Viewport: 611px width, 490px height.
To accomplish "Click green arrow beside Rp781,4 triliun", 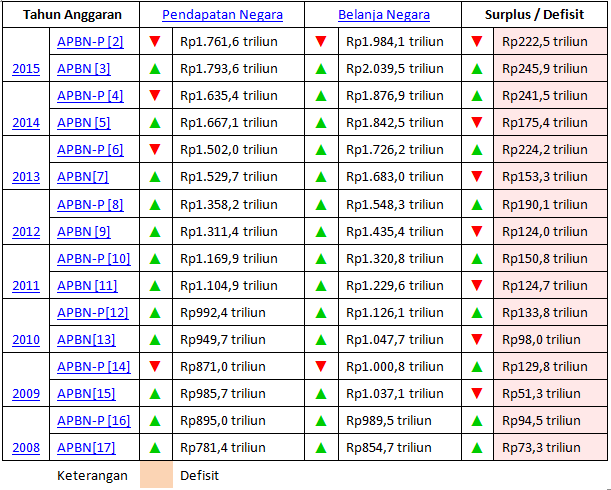I will coord(155,447).
